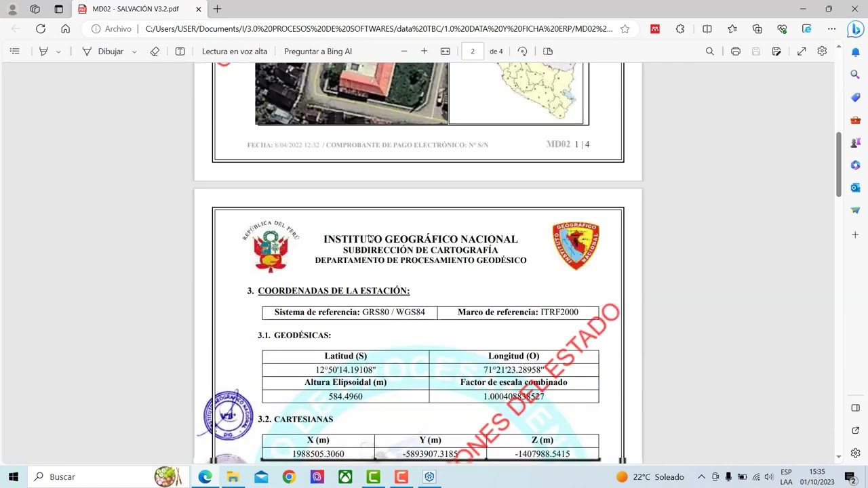Open Mail app from taskbar
Screen dimensions: 868x488
(x=261, y=476)
